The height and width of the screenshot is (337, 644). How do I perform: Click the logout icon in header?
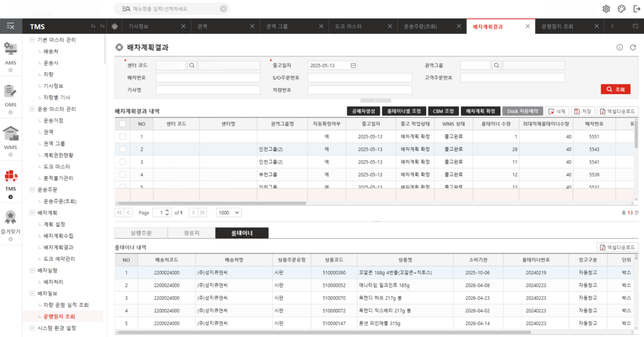(636, 9)
